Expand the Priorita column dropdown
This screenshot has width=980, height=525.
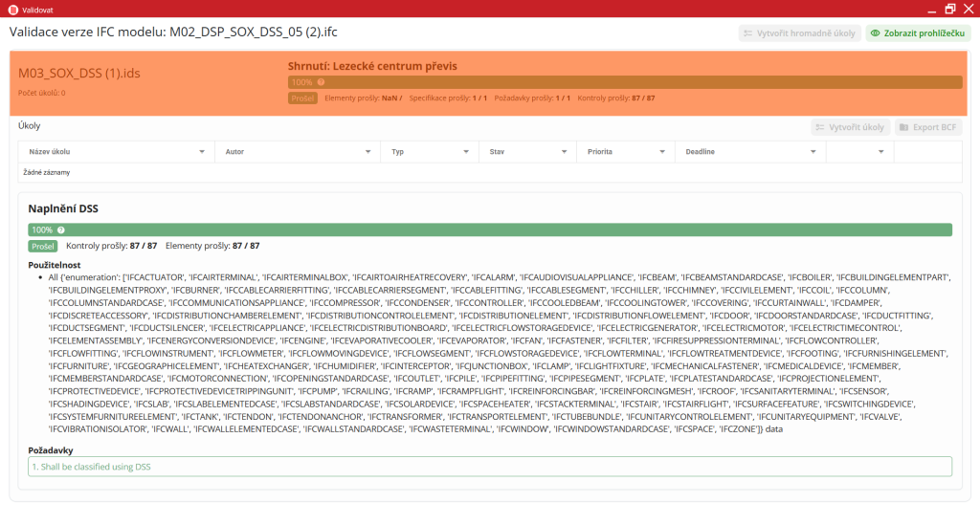[662, 152]
